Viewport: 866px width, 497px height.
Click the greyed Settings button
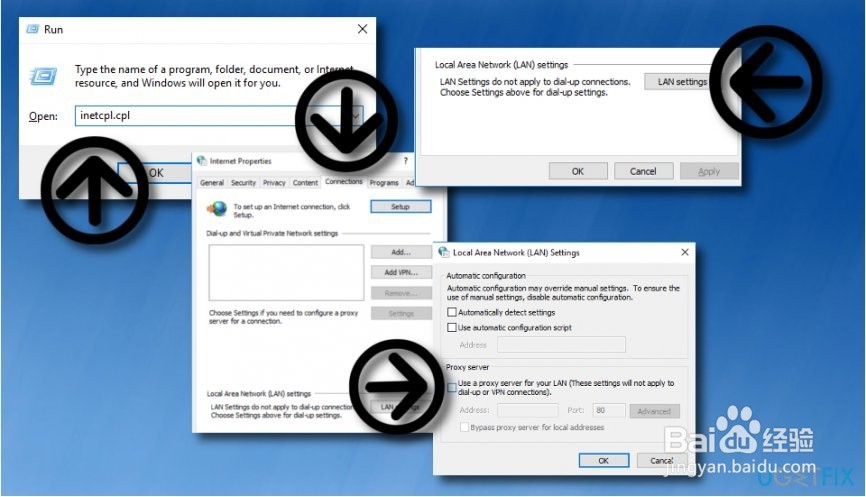401,314
